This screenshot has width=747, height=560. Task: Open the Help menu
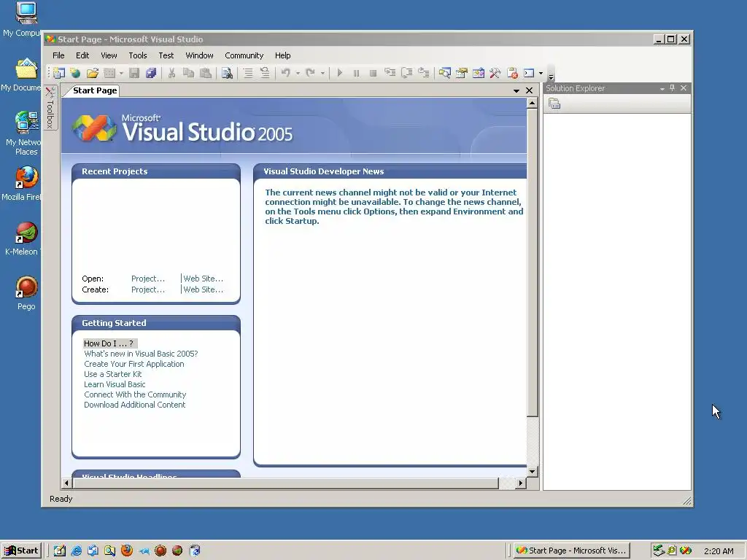[282, 55]
